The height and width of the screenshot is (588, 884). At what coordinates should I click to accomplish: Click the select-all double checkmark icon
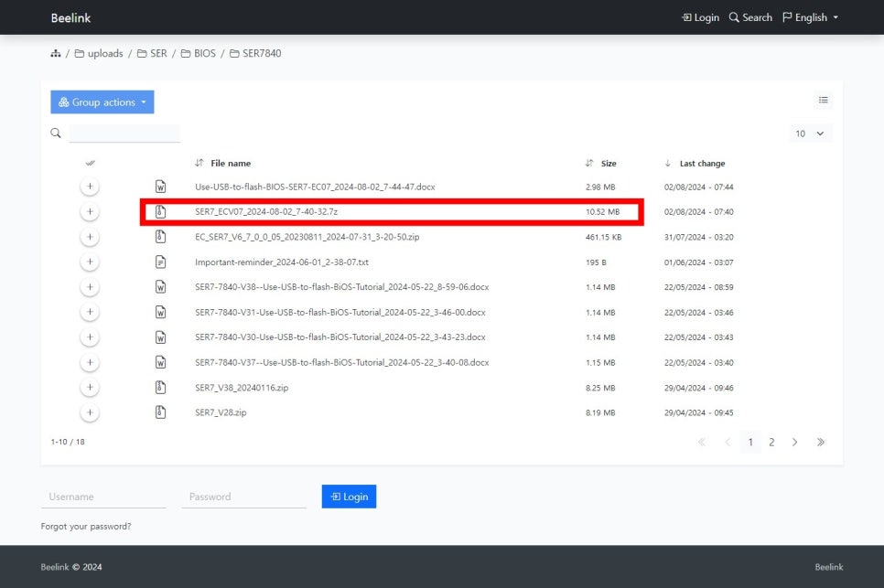point(90,164)
